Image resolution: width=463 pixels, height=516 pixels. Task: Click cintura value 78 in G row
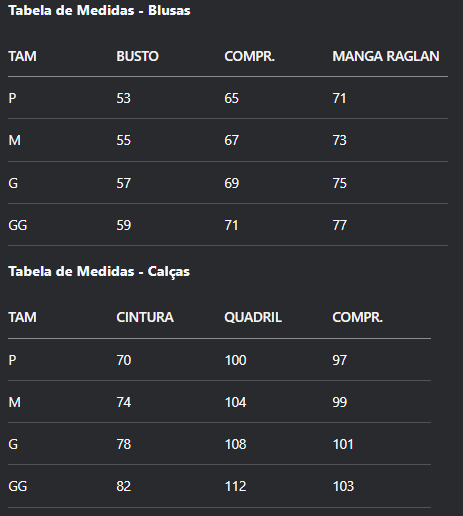(x=123, y=444)
